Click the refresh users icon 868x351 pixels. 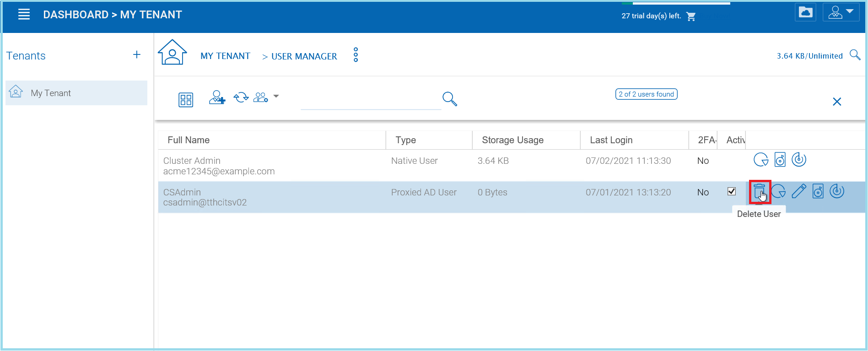pos(241,97)
